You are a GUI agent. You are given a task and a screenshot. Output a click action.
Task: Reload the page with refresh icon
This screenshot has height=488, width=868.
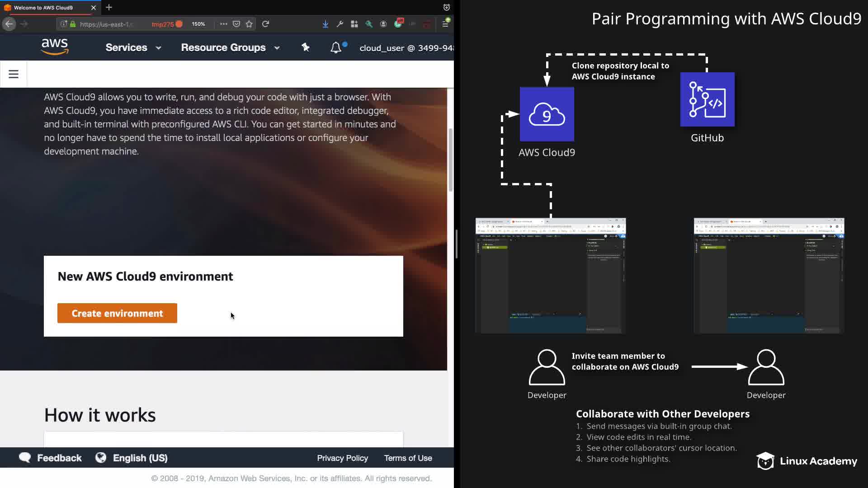(266, 24)
